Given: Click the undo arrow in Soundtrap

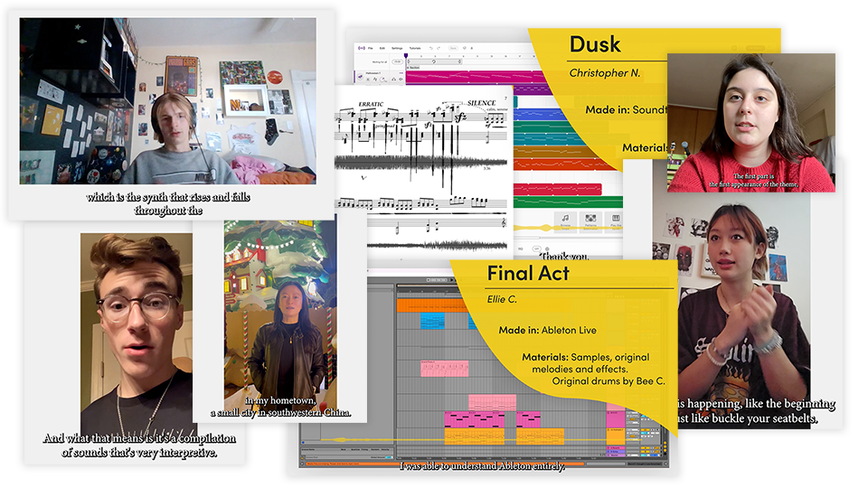Looking at the screenshot, I should coord(431,48).
